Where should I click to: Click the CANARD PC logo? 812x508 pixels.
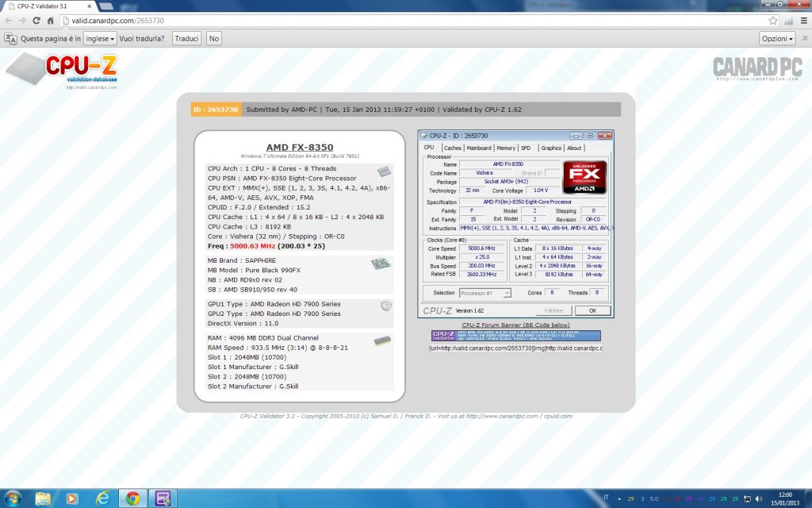pos(757,68)
